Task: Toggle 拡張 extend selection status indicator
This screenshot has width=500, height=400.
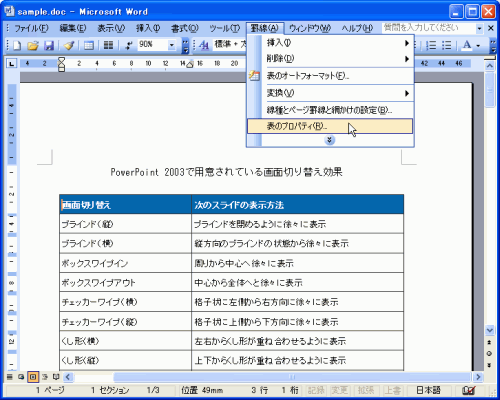Action: pyautogui.click(x=366, y=390)
